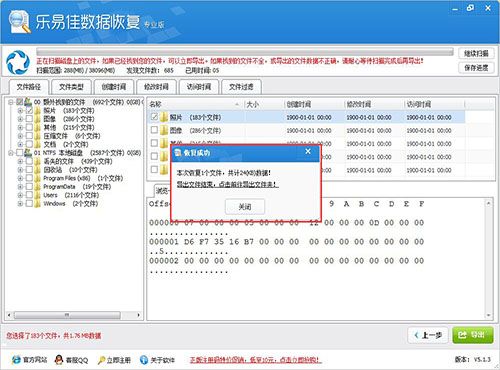500x370 pixels.
Task: Expand the ProgramData tree node
Action: pyautogui.click(x=20, y=187)
